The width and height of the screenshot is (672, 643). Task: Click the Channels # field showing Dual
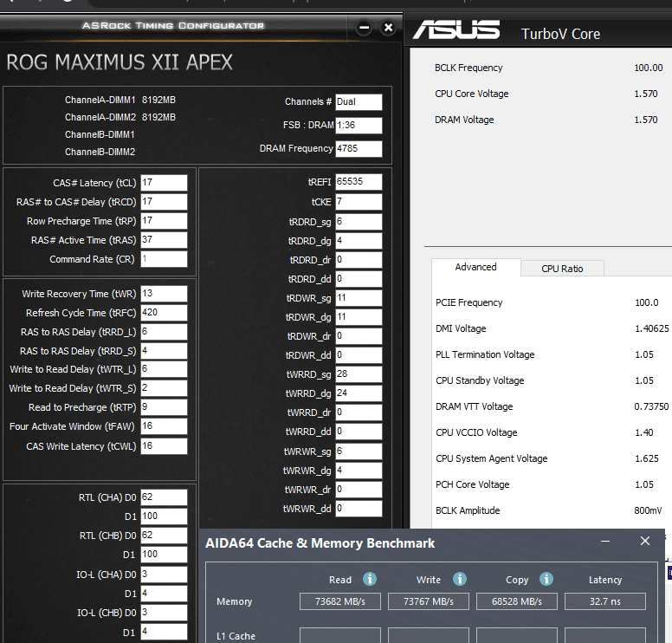pos(359,102)
